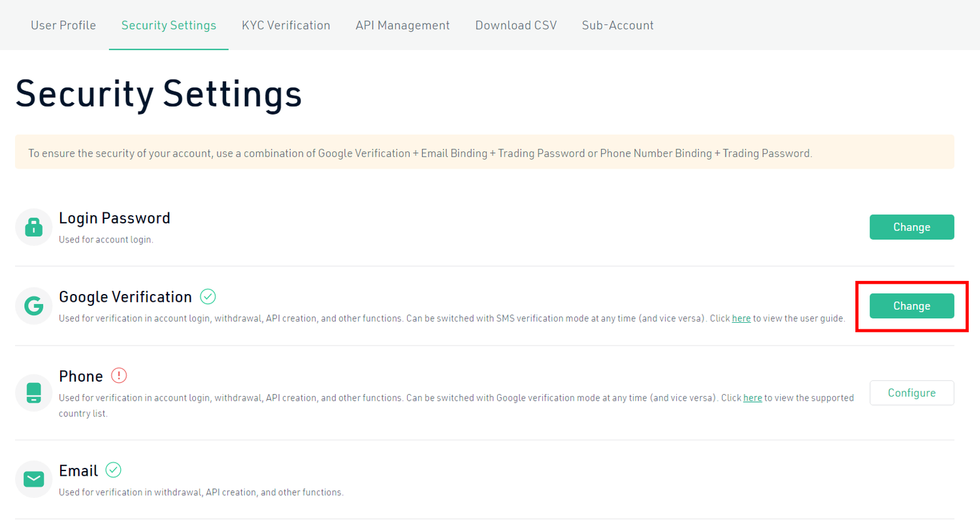Click the red warning icon beside Phone
Viewport: 980px width, 528px height.
click(119, 376)
